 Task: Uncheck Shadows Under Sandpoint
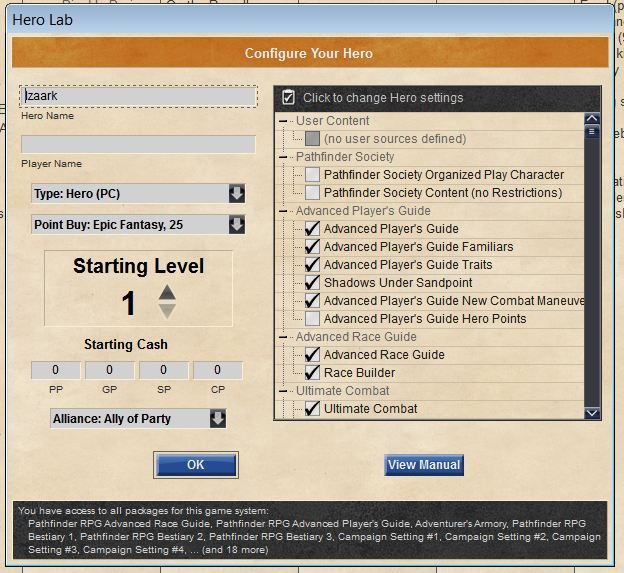pyautogui.click(x=312, y=283)
